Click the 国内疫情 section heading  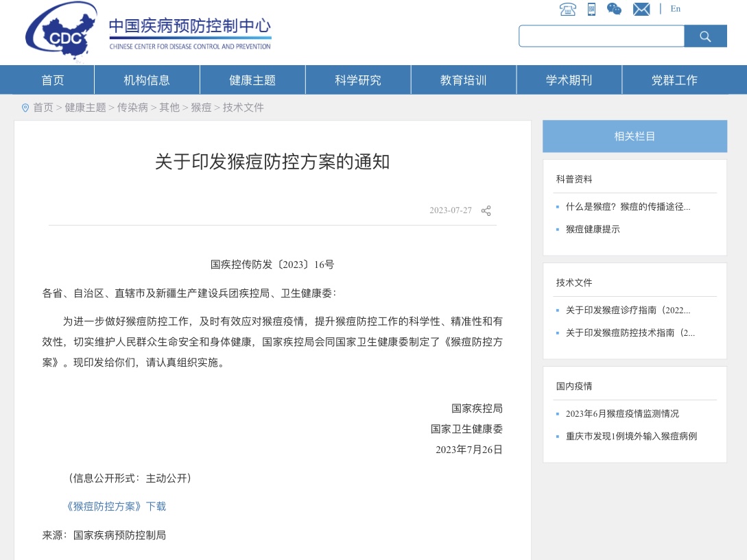click(573, 386)
